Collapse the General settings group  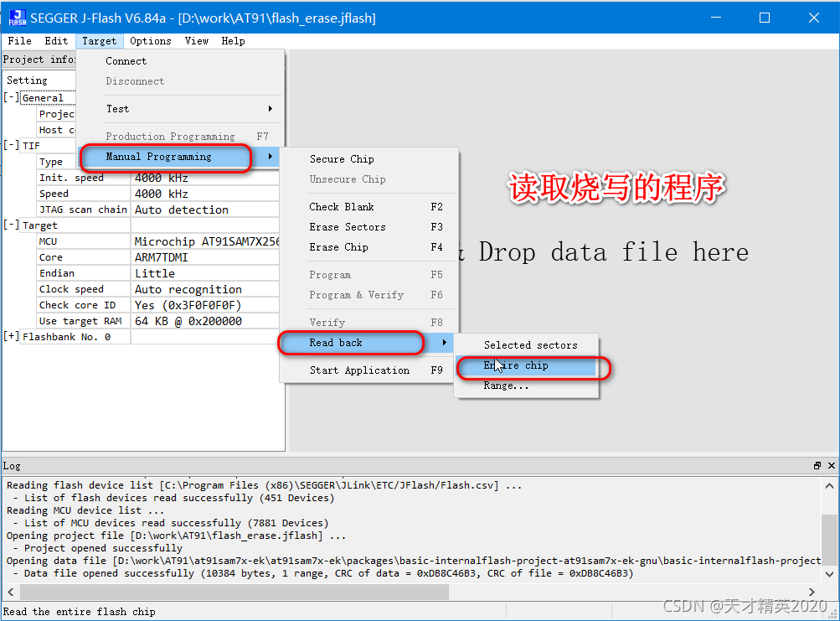[11, 97]
